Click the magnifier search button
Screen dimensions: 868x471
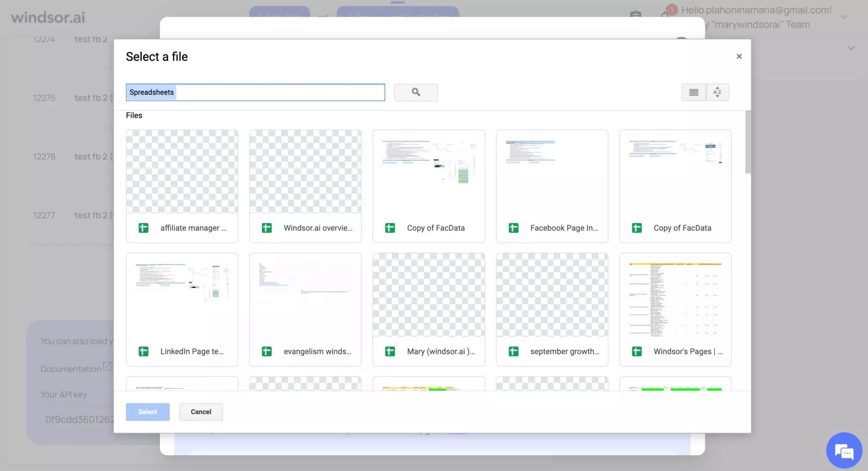[x=416, y=92]
